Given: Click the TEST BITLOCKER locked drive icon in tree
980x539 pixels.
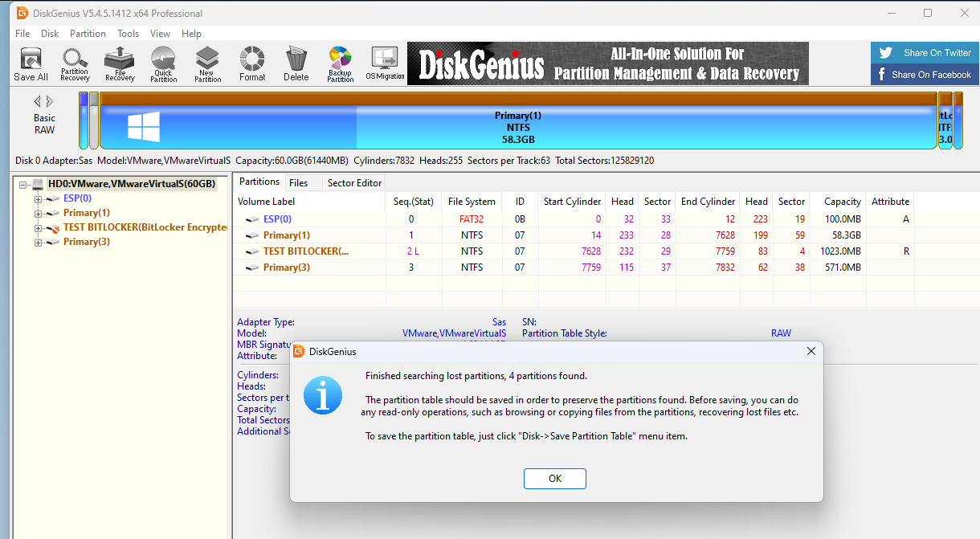Looking at the screenshot, I should point(53,228).
